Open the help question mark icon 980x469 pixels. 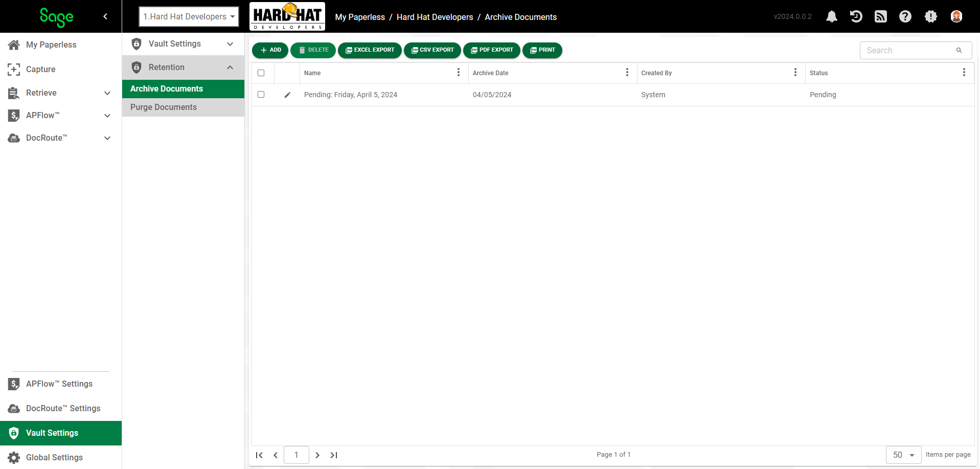(x=905, y=16)
